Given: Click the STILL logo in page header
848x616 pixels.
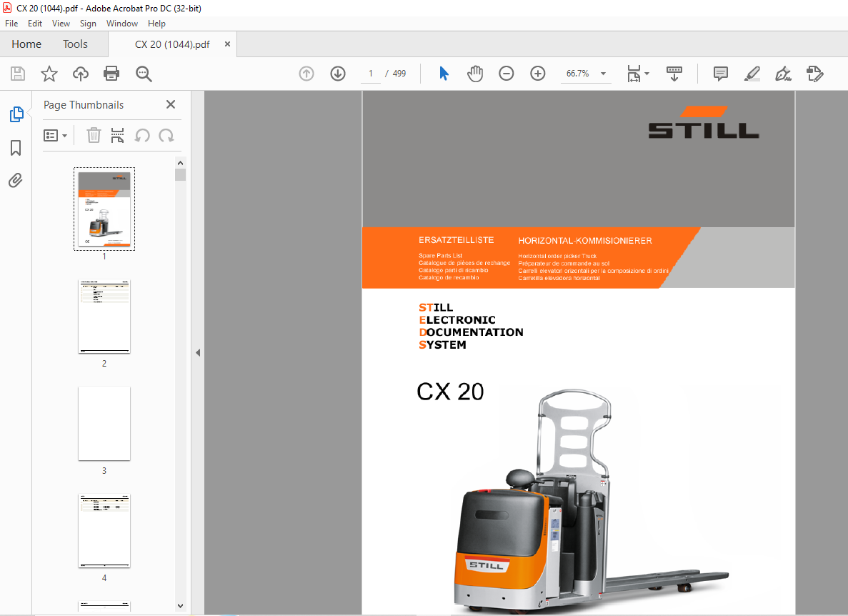Looking at the screenshot, I should [704, 122].
